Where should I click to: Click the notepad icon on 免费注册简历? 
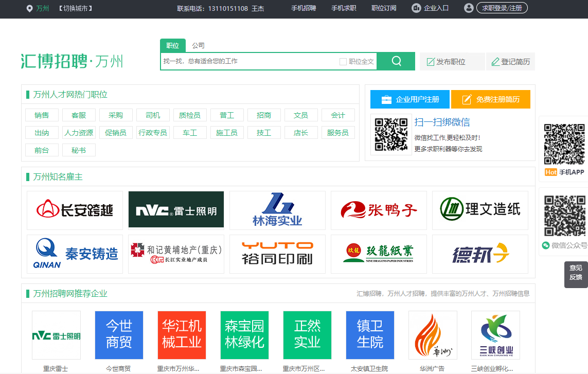point(467,99)
